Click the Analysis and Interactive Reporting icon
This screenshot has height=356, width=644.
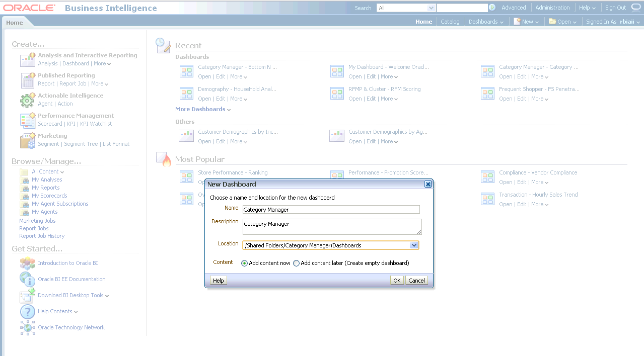(x=27, y=60)
